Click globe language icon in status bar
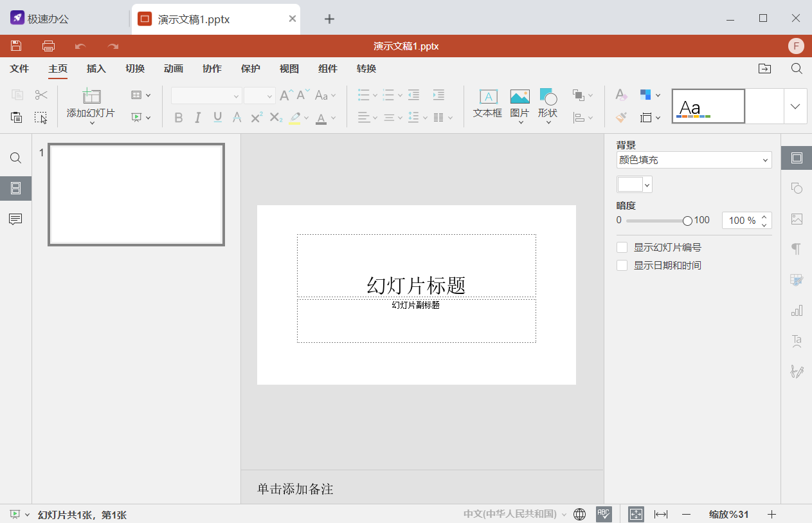812x523 pixels. coord(579,514)
